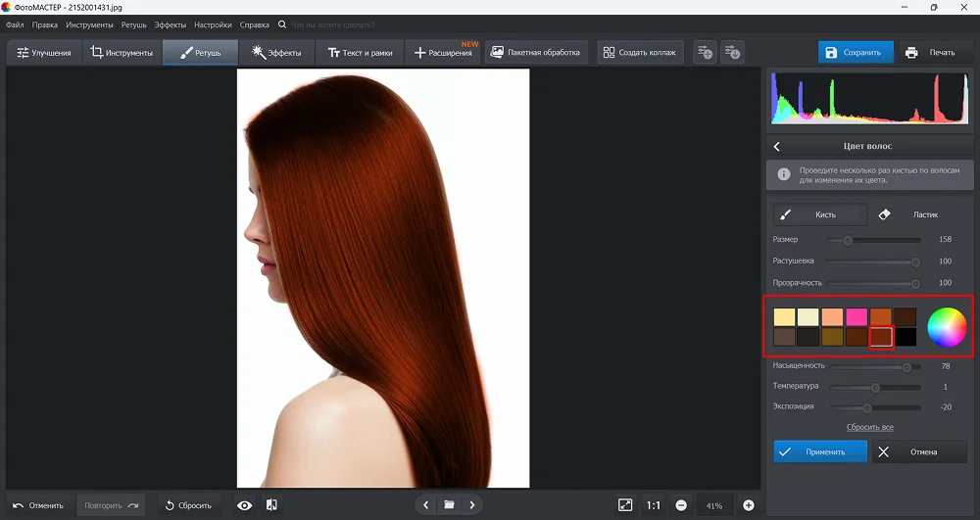Click the Размер value 158

945,240
